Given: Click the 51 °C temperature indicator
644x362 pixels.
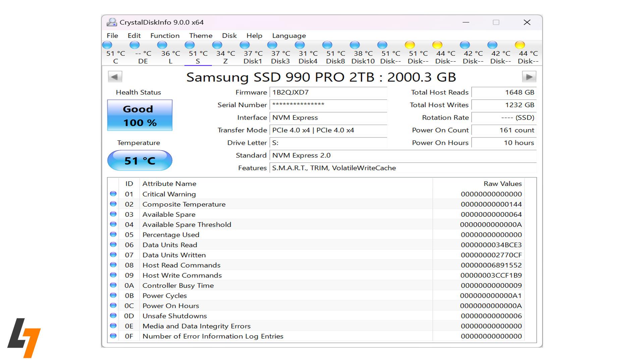Looking at the screenshot, I should [x=140, y=161].
